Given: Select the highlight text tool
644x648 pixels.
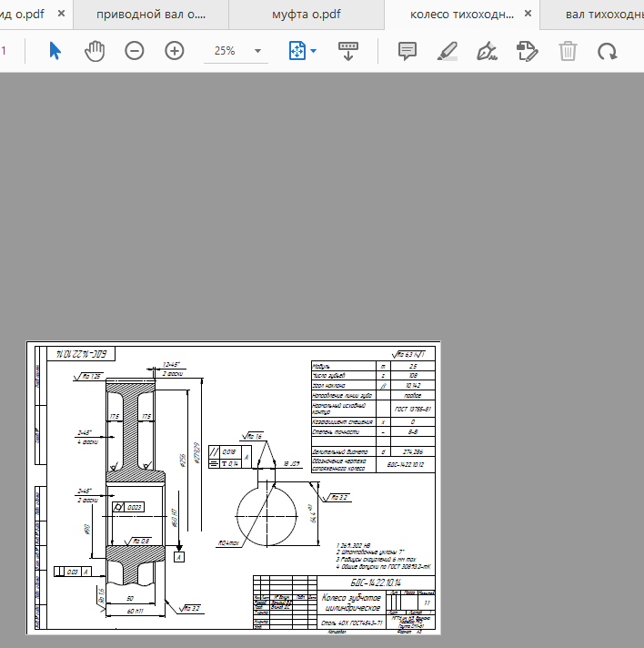Looking at the screenshot, I should tap(447, 51).
